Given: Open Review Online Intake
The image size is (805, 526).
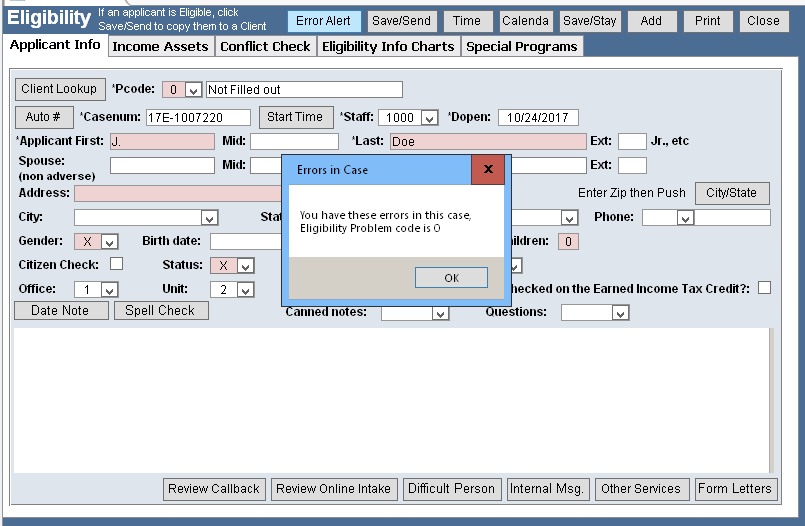Looking at the screenshot, I should 334,489.
